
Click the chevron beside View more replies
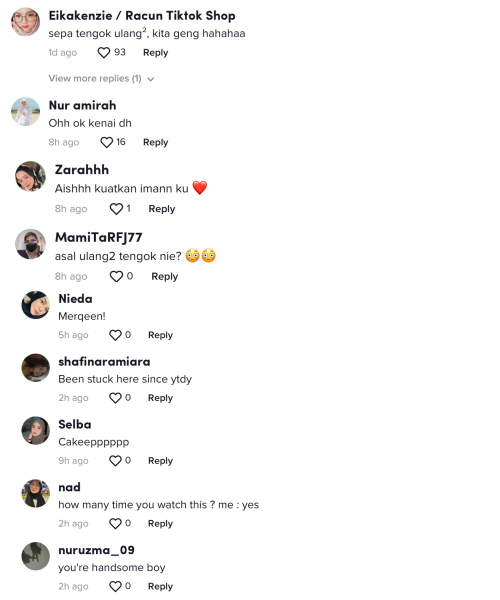(151, 79)
